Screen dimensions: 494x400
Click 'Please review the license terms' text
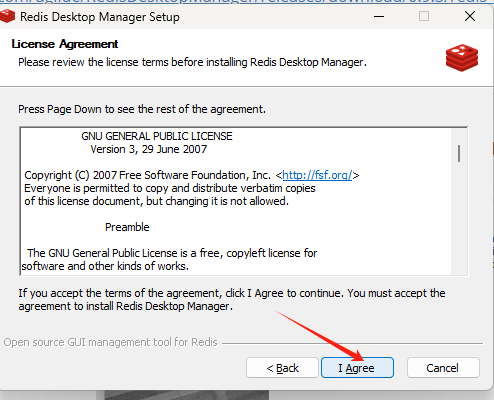pyautogui.click(x=192, y=62)
